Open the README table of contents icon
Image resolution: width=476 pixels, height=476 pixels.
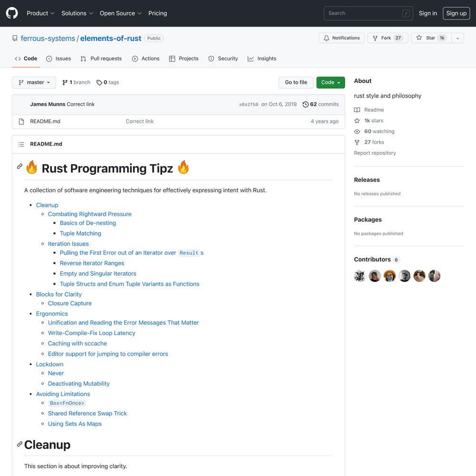[x=21, y=144]
